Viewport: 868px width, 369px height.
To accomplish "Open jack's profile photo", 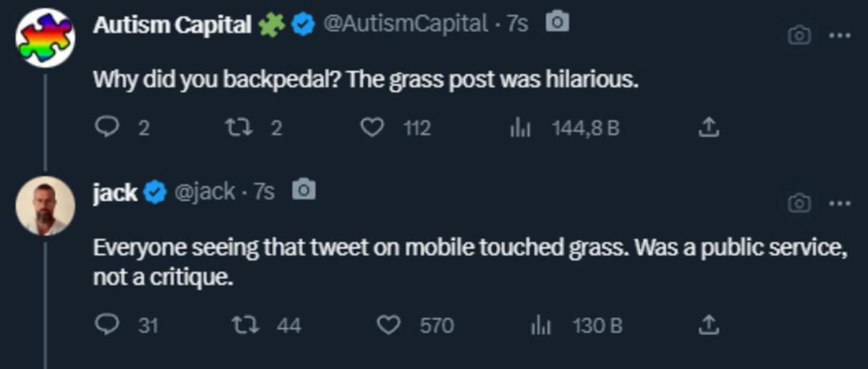I will coord(46,205).
